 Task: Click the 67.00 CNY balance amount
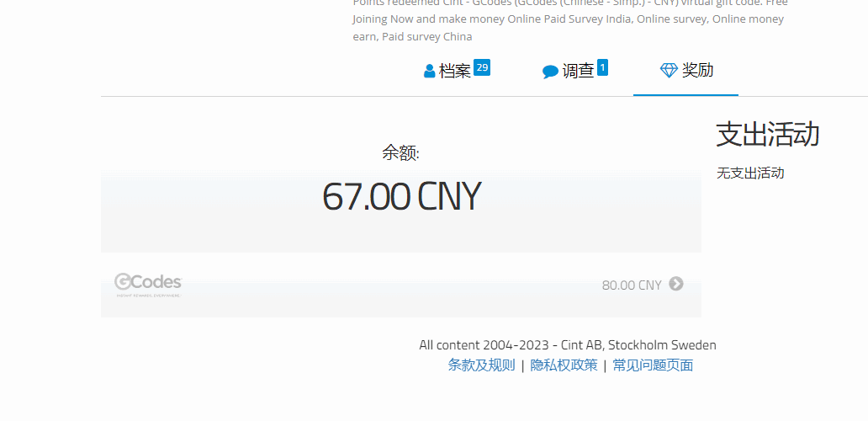click(x=401, y=196)
